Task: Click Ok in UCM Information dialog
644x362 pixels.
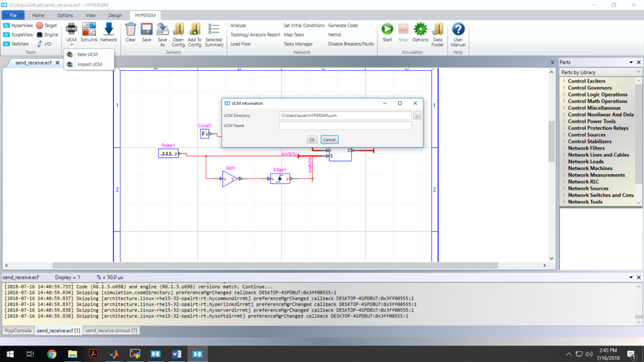Action: pos(312,140)
